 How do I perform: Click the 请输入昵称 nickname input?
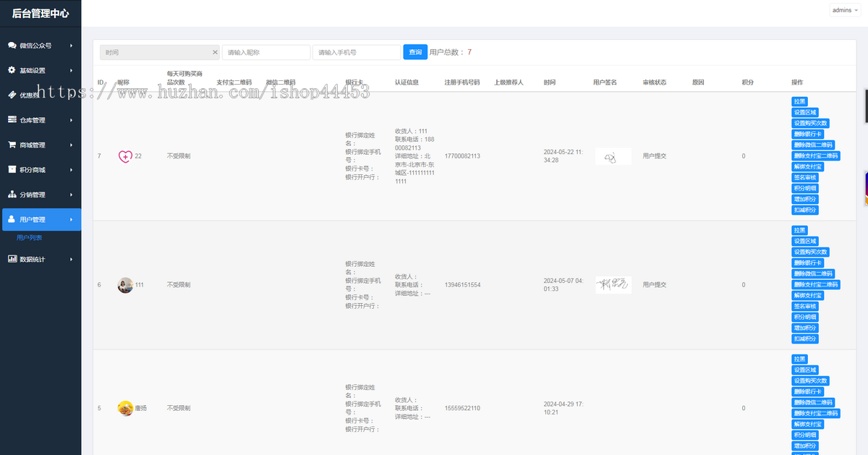point(266,52)
